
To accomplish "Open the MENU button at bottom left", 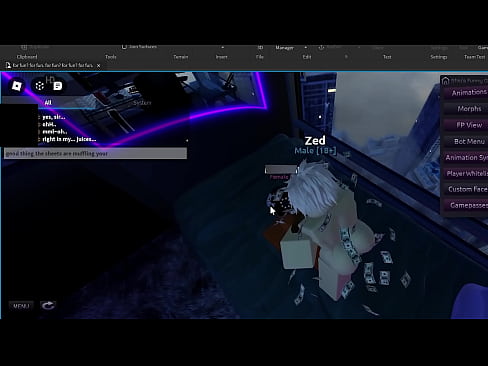I will pyautogui.click(x=21, y=306).
